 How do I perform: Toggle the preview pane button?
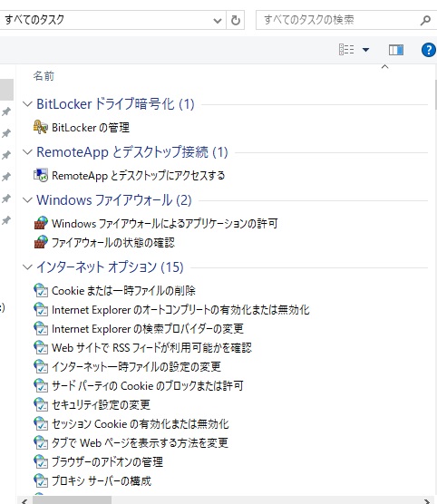(x=396, y=50)
